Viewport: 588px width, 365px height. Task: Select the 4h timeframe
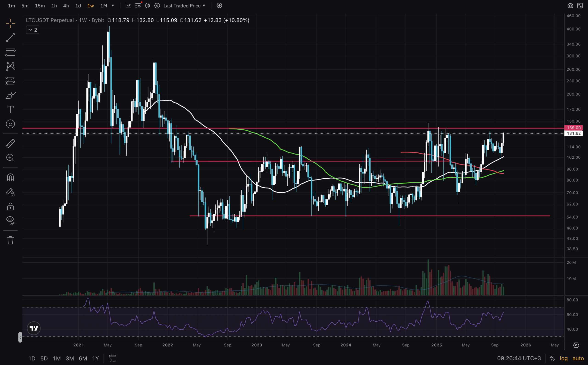click(x=66, y=6)
